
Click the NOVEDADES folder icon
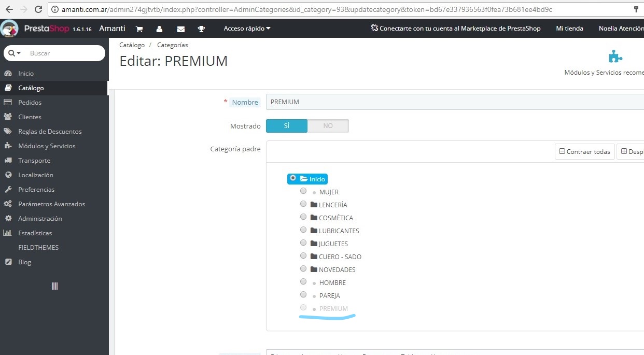(x=314, y=269)
